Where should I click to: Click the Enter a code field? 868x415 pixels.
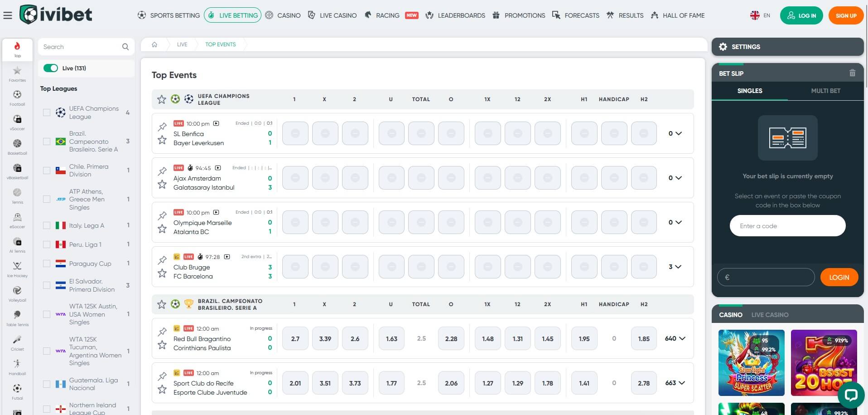[x=787, y=226]
